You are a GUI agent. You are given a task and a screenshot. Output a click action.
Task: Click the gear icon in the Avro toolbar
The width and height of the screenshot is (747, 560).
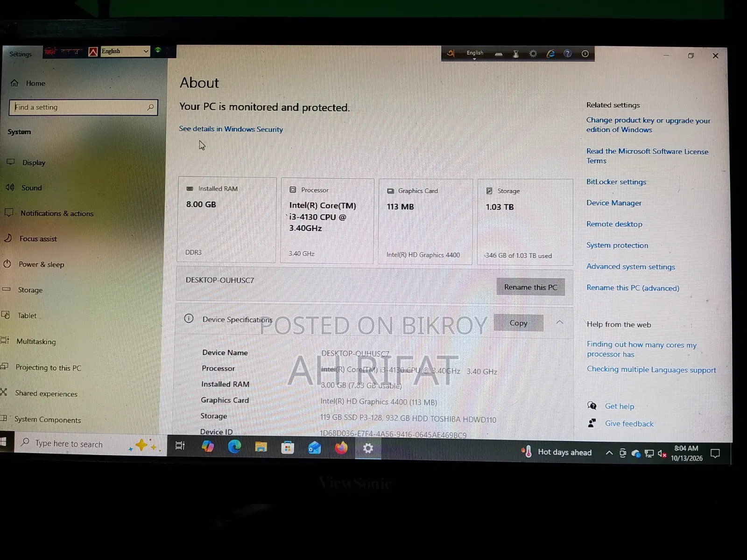tap(533, 54)
